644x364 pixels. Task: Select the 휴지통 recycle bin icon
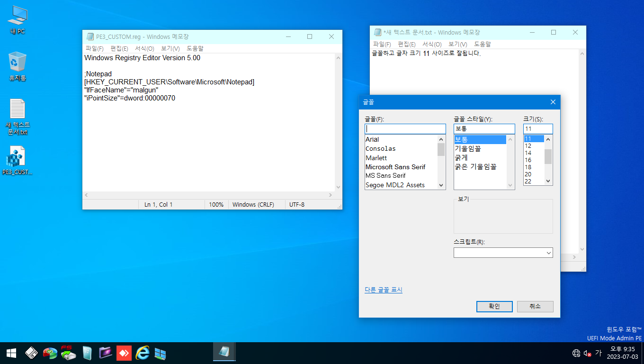(18, 66)
